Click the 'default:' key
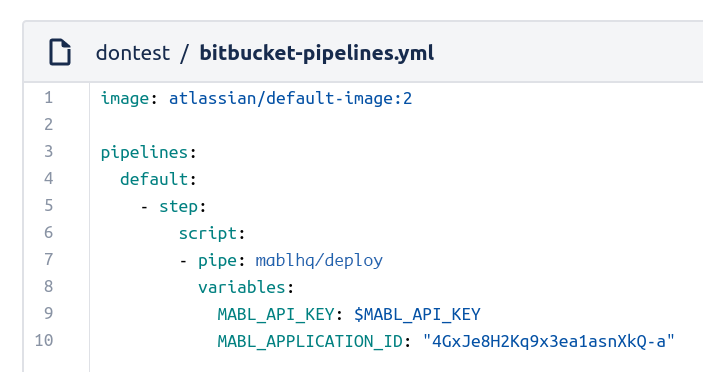The width and height of the screenshot is (703, 372). tap(158, 179)
